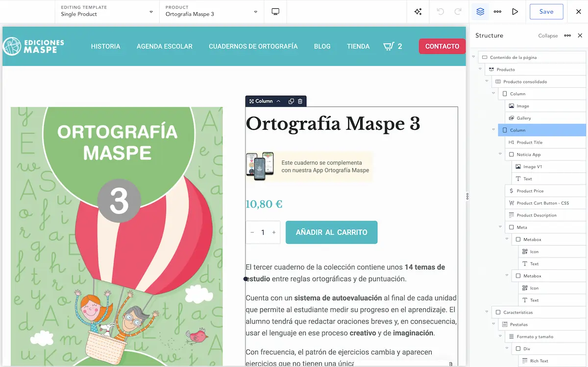Collapse the Noticia App tree node
The height and width of the screenshot is (367, 588).
click(x=500, y=154)
